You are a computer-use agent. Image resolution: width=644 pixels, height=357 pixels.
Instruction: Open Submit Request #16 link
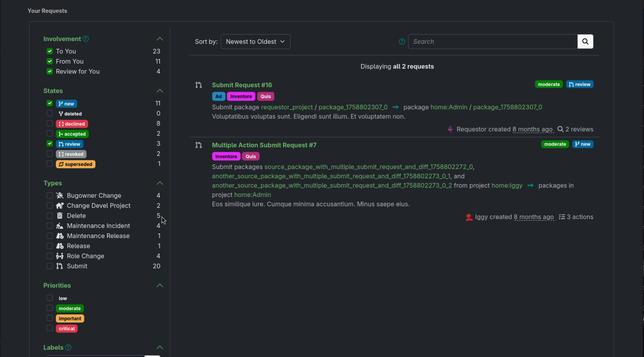coord(242,85)
